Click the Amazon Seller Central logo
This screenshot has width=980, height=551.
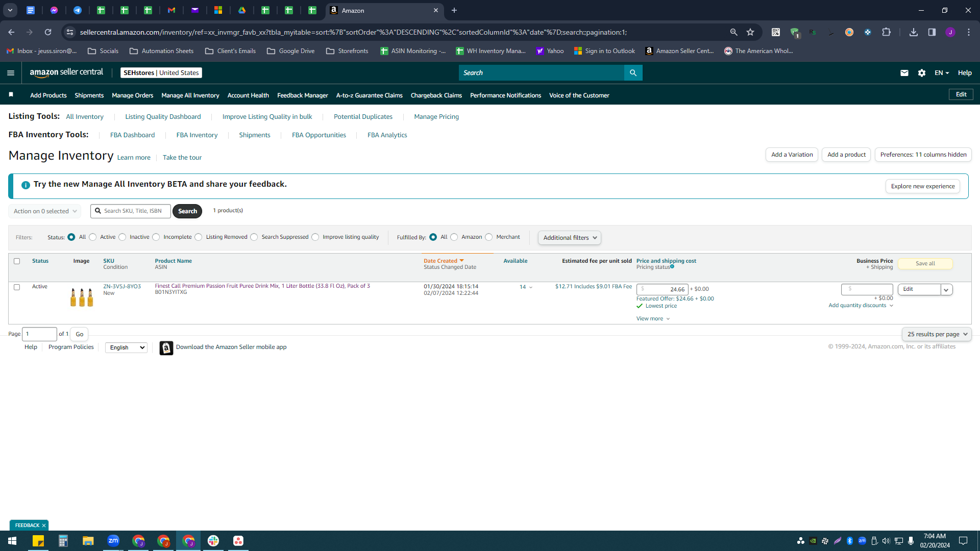click(66, 72)
